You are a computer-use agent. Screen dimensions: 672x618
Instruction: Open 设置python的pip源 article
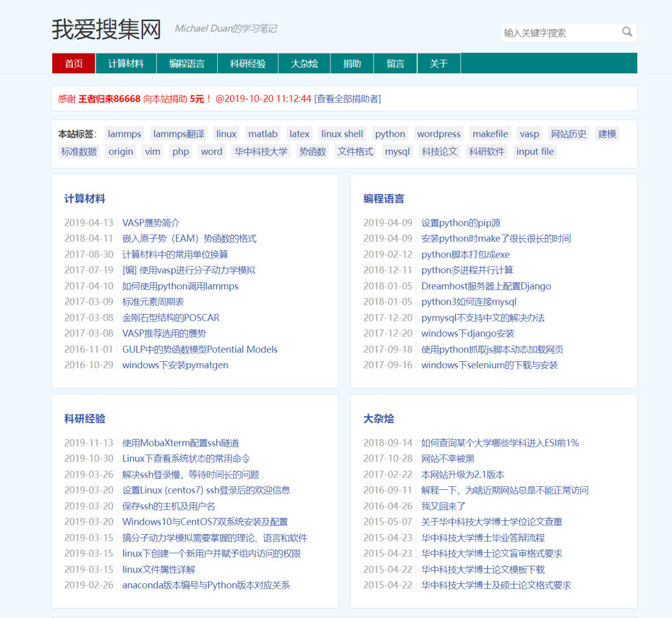[460, 223]
